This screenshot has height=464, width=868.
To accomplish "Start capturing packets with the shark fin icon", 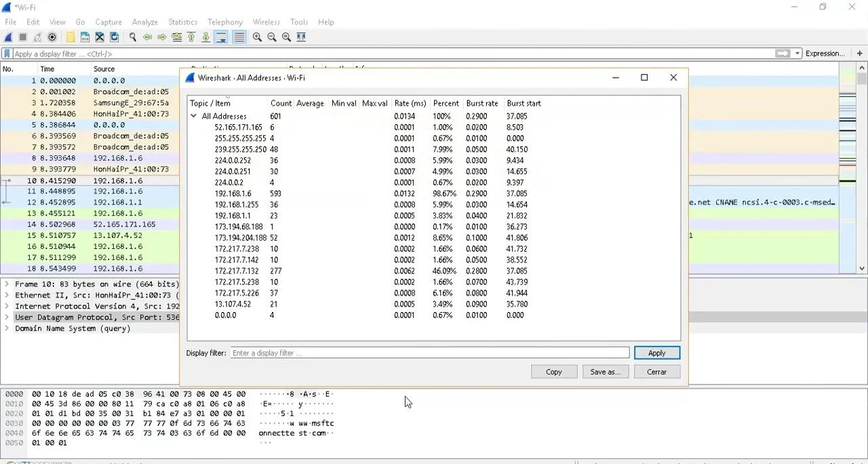I will (9, 37).
